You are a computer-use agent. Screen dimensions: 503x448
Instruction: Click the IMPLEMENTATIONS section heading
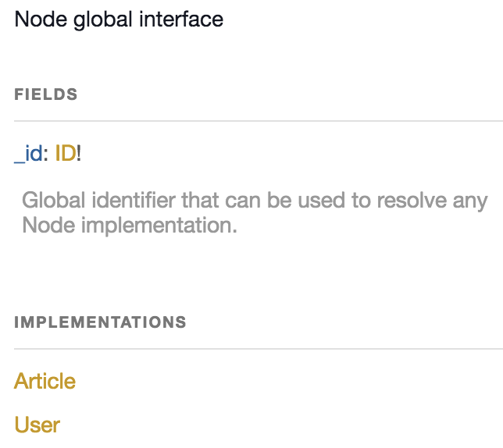(100, 322)
